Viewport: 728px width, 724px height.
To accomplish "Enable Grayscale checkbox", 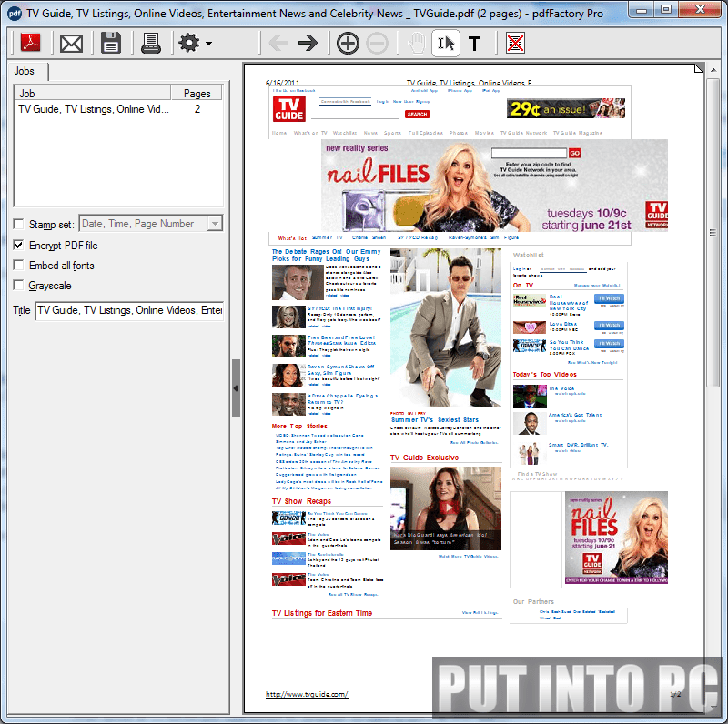I will pos(18,285).
